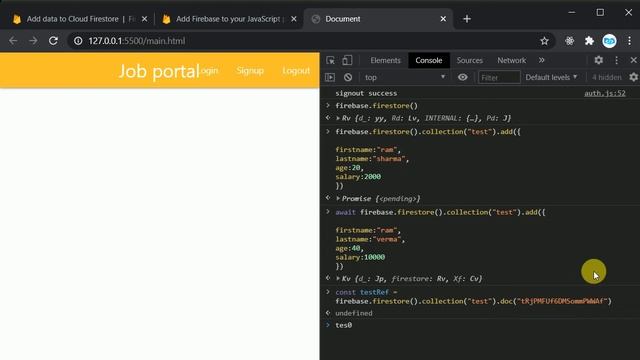Viewport: 640px width, 360px height.
Task: Open the React DevTools extension icon
Action: tap(569, 41)
